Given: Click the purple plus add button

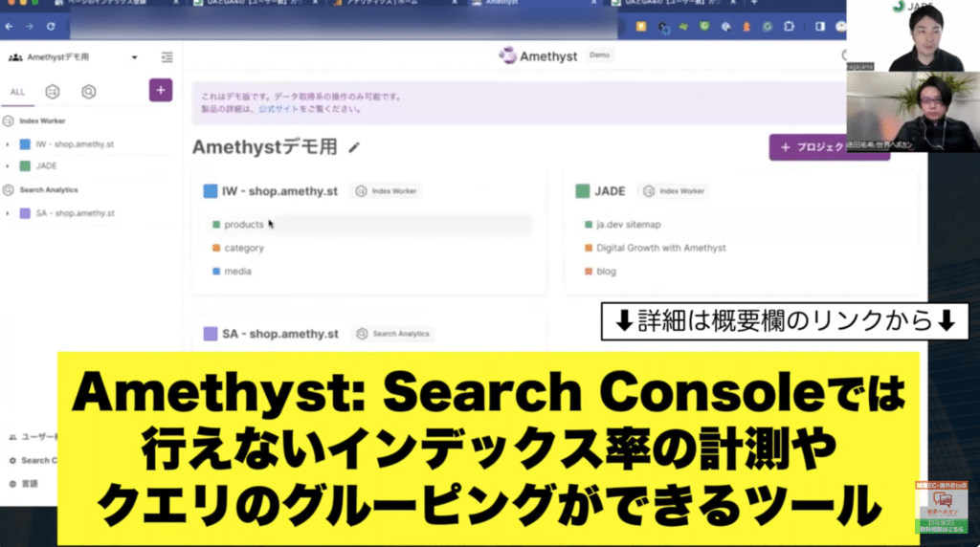Looking at the screenshot, I should pos(161,91).
